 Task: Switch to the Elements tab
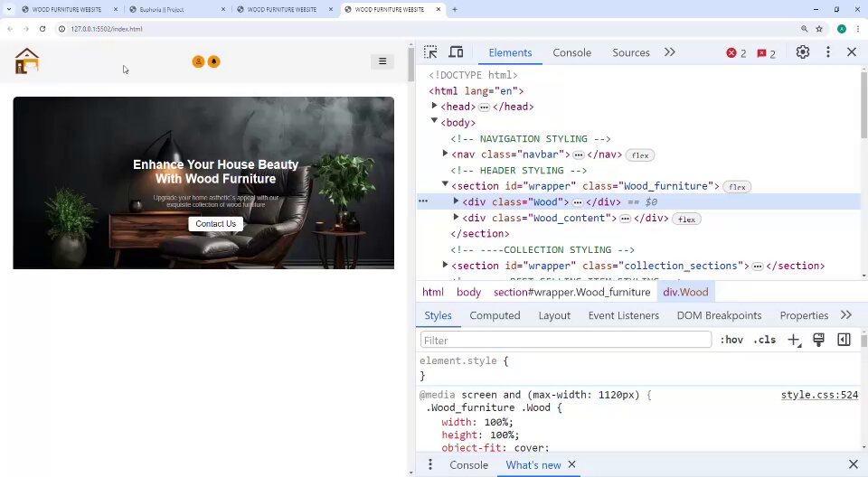tap(510, 52)
